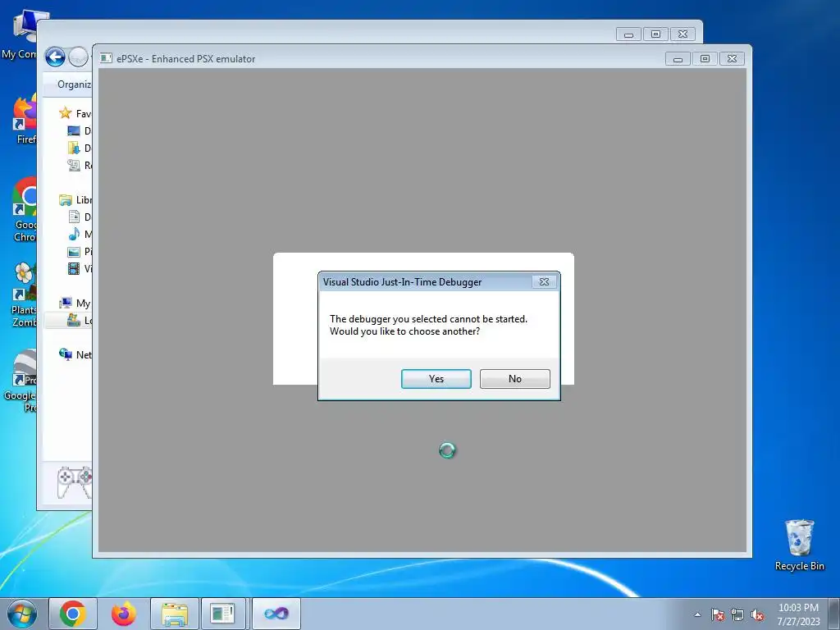Image resolution: width=840 pixels, height=630 pixels.
Task: Select Documents library icon
Action: click(x=74, y=217)
